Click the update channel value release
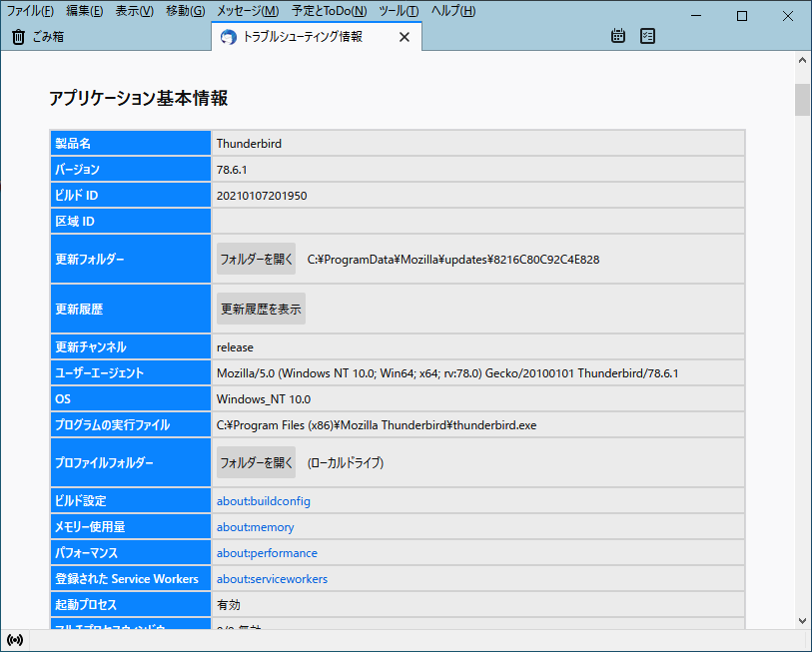 [235, 347]
